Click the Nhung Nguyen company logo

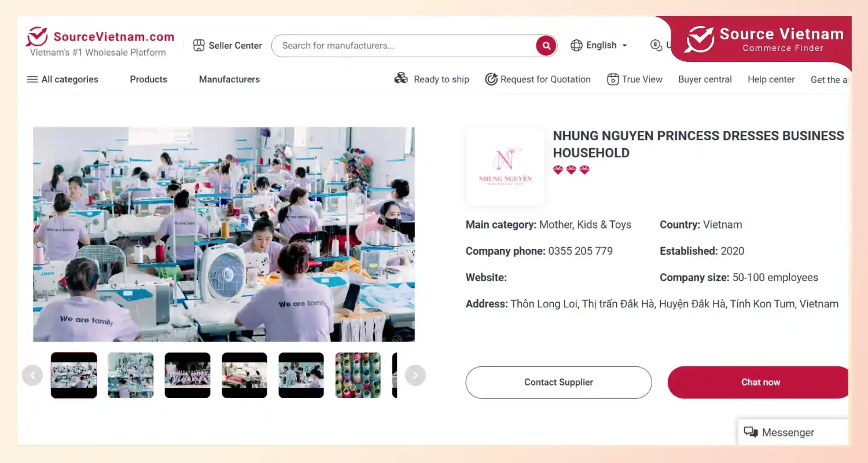coord(505,167)
